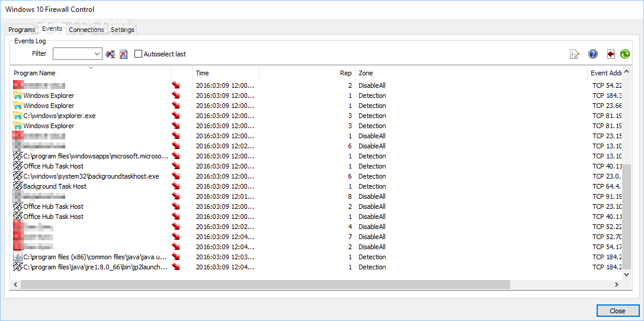Click the icon beside Background Task Host row
This screenshot has width=644, height=321.
[17, 186]
